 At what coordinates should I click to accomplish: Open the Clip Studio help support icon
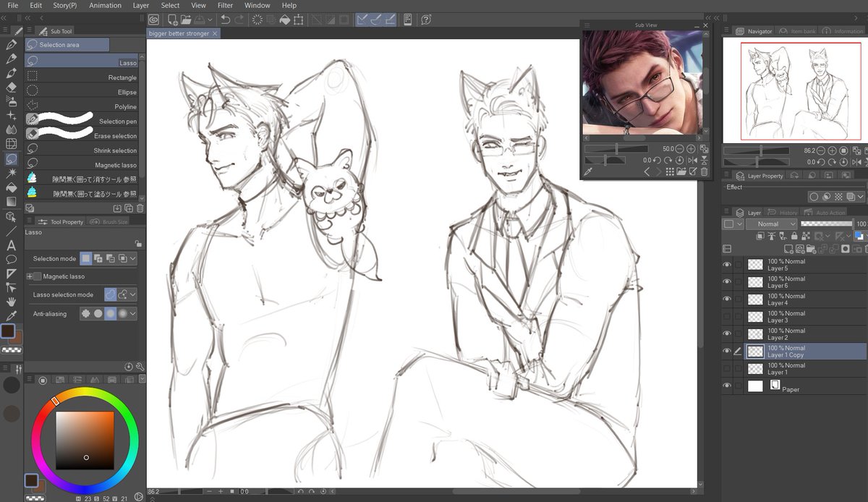click(426, 20)
